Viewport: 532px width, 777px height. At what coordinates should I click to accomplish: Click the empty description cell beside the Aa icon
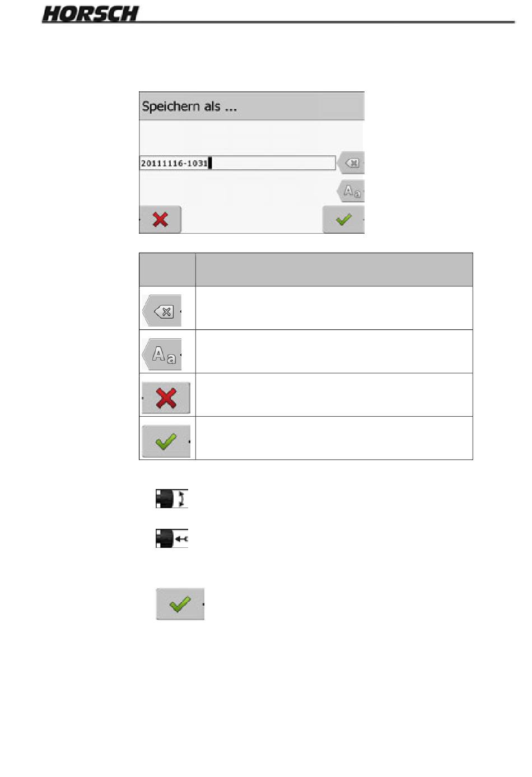point(334,351)
